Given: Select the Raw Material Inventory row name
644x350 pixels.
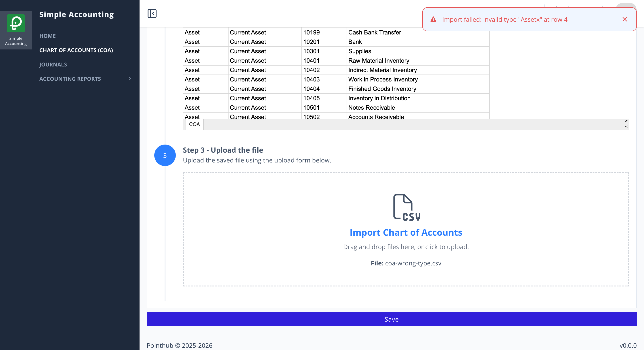Looking at the screenshot, I should [x=379, y=61].
